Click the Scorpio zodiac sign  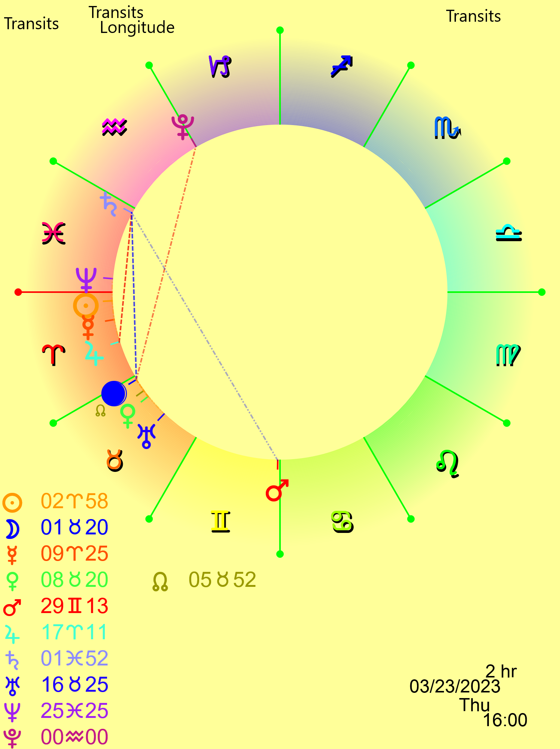pos(447,128)
